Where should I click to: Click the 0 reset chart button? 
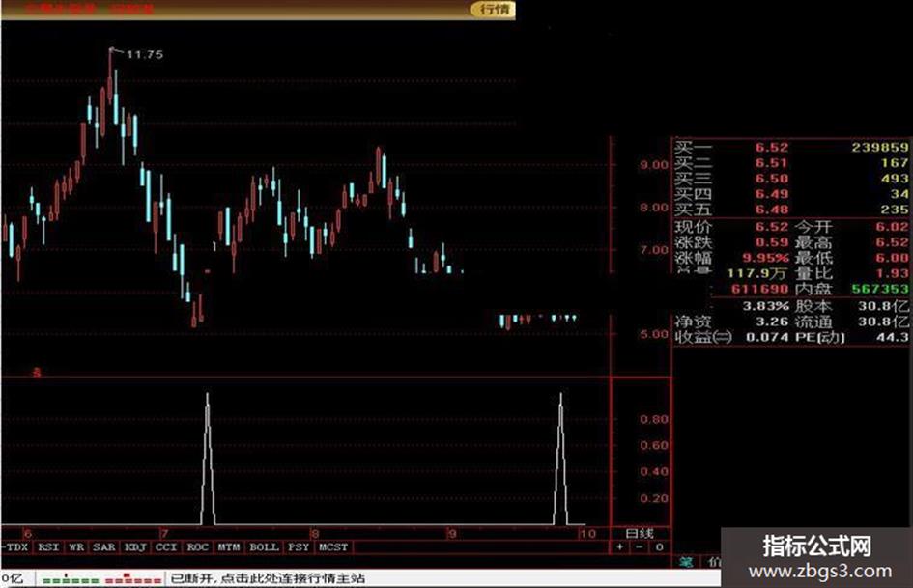pos(659,547)
